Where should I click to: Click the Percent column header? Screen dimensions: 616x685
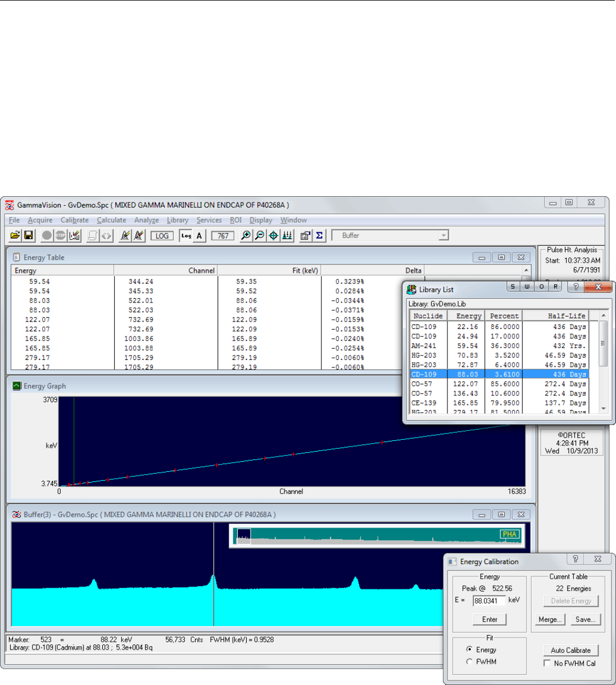coord(504,316)
